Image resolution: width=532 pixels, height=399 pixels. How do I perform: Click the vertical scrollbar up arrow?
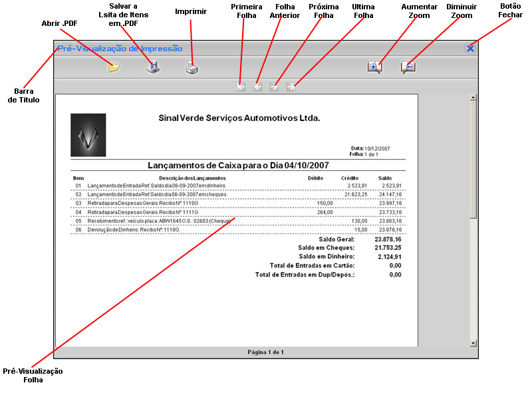tap(473, 98)
